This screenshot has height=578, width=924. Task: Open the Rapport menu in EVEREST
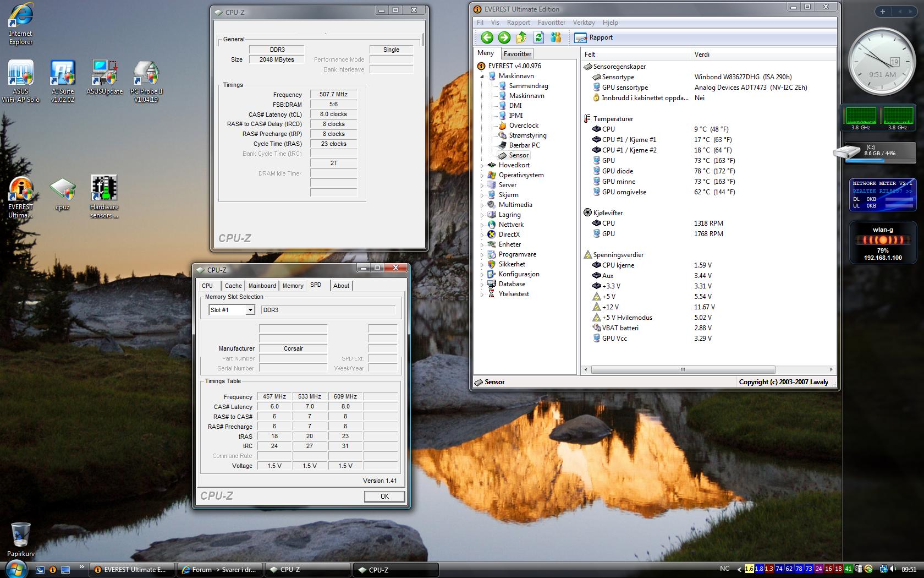point(519,23)
